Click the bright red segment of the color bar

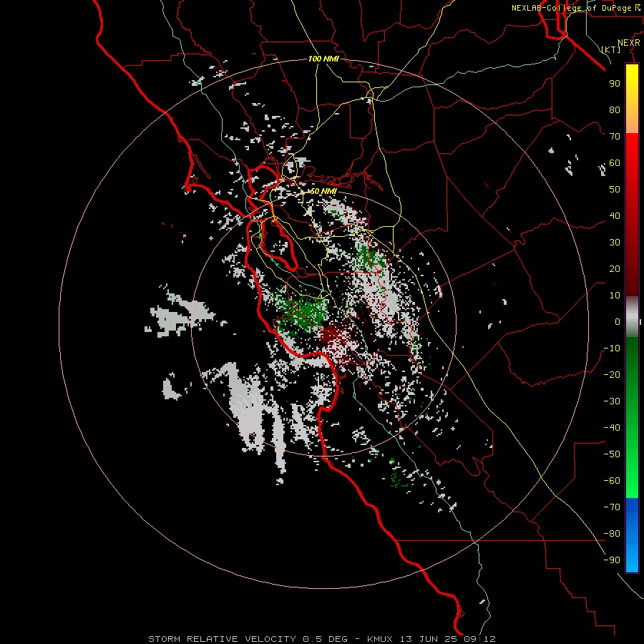pyautogui.click(x=632, y=215)
